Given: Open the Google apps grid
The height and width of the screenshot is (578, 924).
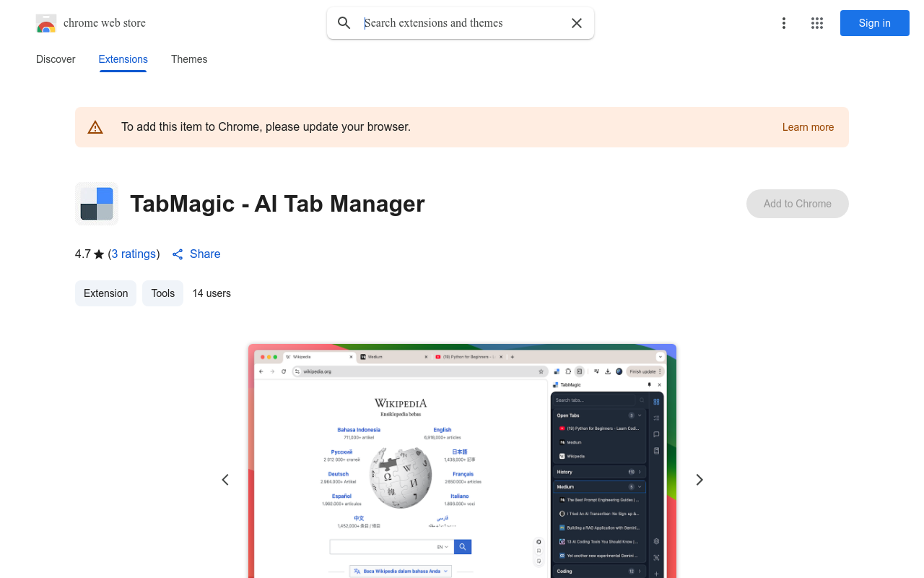Looking at the screenshot, I should pos(817,23).
